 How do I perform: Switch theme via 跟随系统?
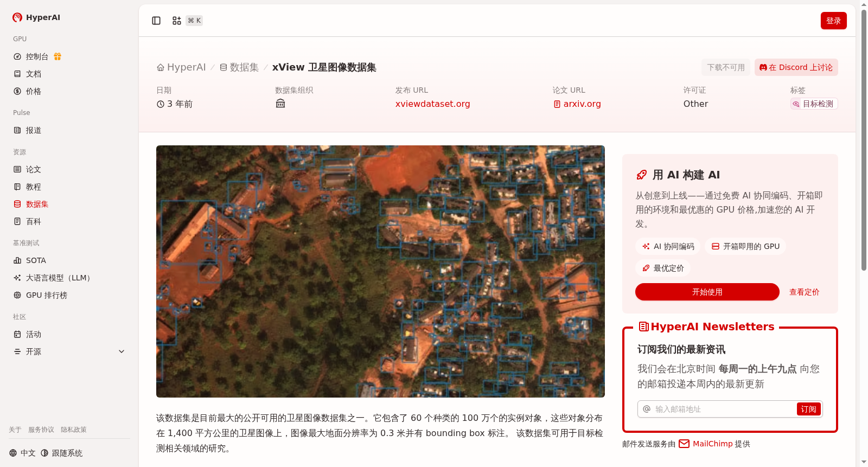pos(62,453)
